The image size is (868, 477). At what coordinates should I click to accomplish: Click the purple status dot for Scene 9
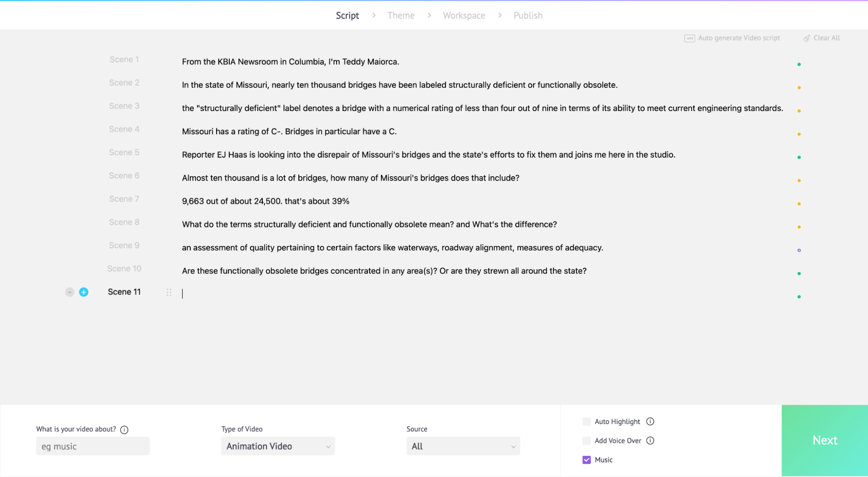coord(799,250)
